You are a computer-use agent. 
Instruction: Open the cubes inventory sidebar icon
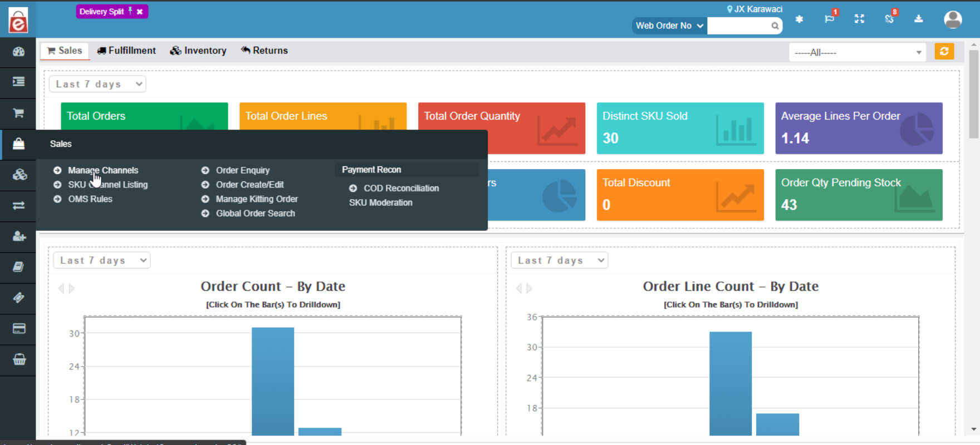(x=19, y=175)
